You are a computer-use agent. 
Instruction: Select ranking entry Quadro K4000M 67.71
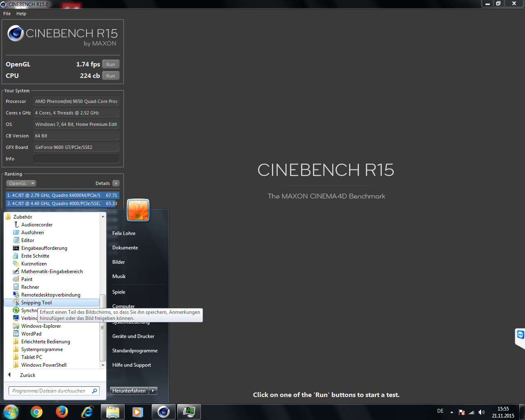[x=62, y=195]
